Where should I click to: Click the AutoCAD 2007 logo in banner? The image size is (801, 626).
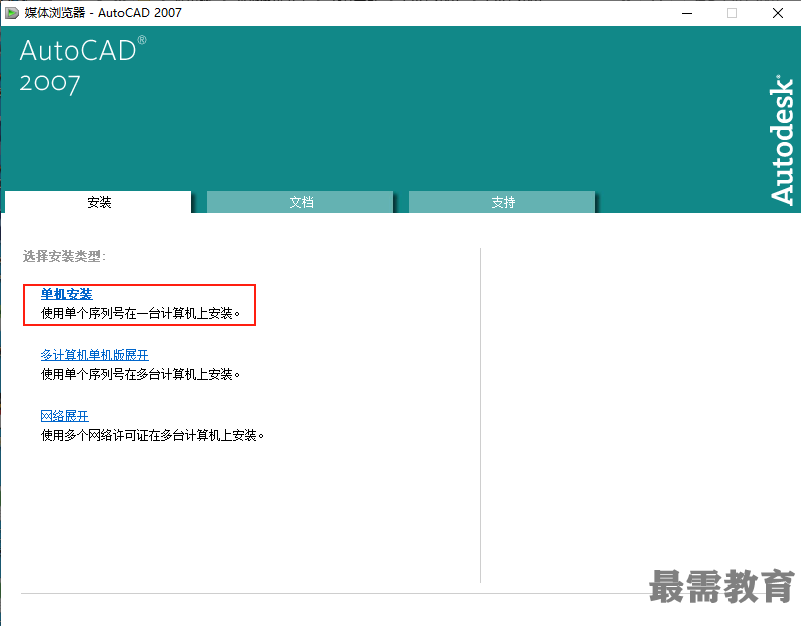(x=83, y=65)
